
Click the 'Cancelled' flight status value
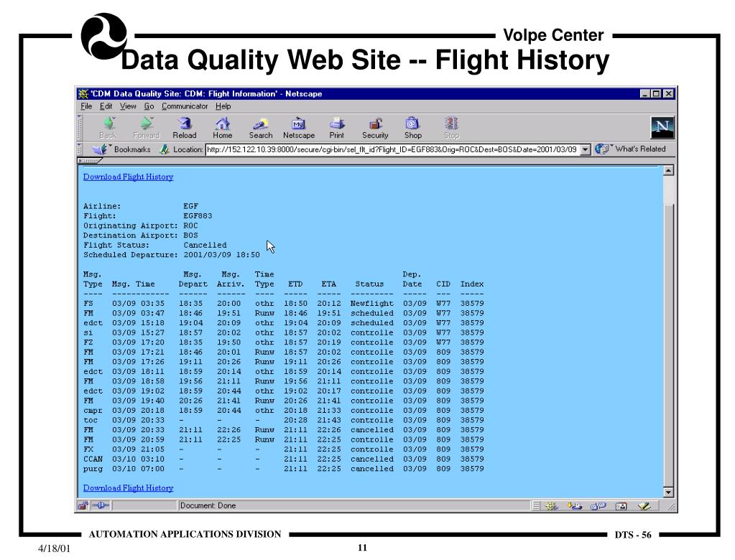[205, 245]
